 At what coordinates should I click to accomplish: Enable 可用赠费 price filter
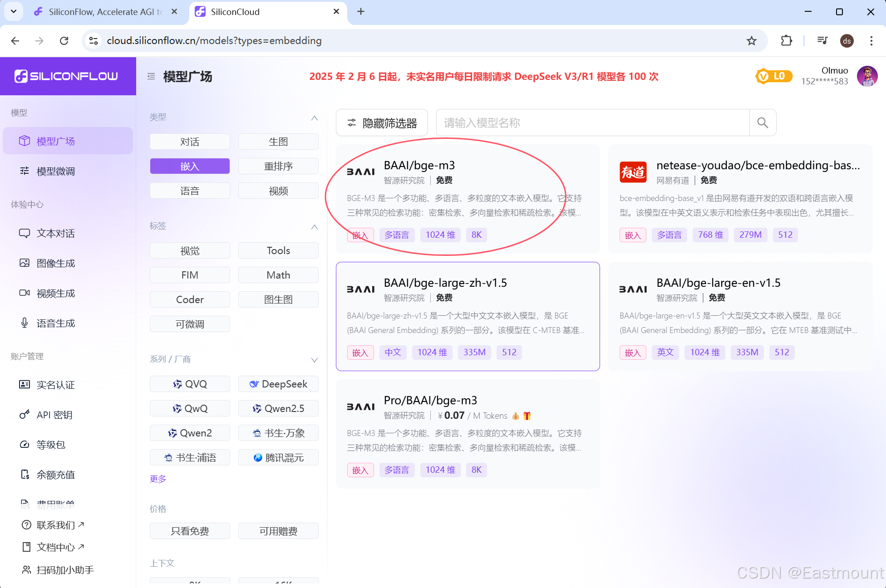[x=278, y=531]
